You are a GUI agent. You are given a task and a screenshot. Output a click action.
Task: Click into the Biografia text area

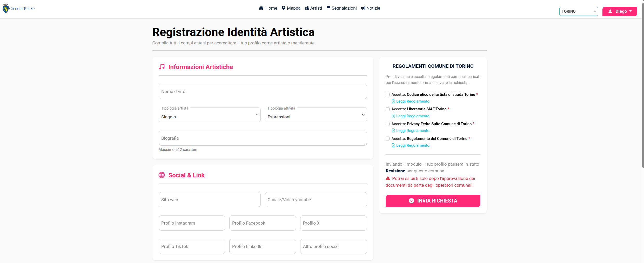(x=263, y=138)
